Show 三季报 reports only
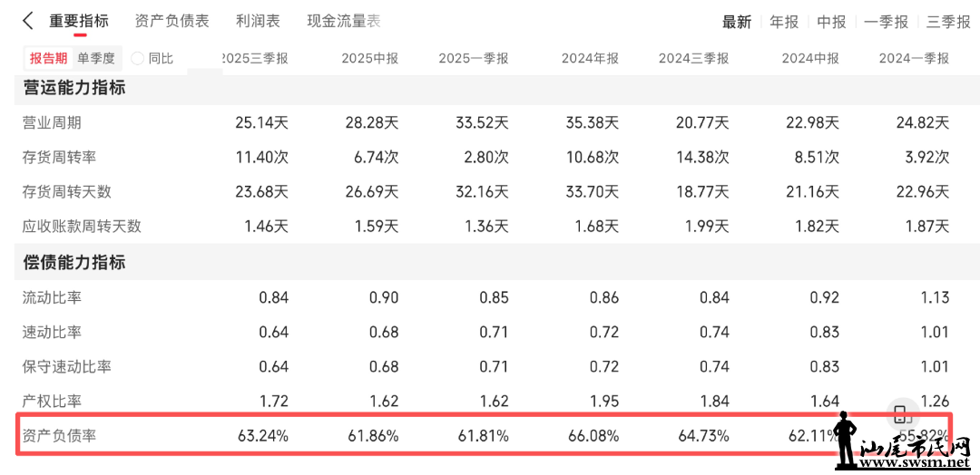The height and width of the screenshot is (475, 980). [x=948, y=22]
